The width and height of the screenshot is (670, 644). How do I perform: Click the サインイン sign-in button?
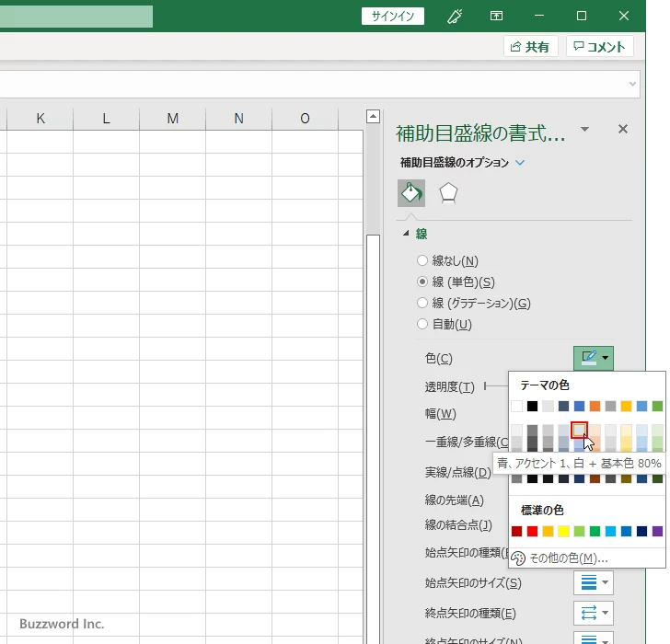(393, 17)
